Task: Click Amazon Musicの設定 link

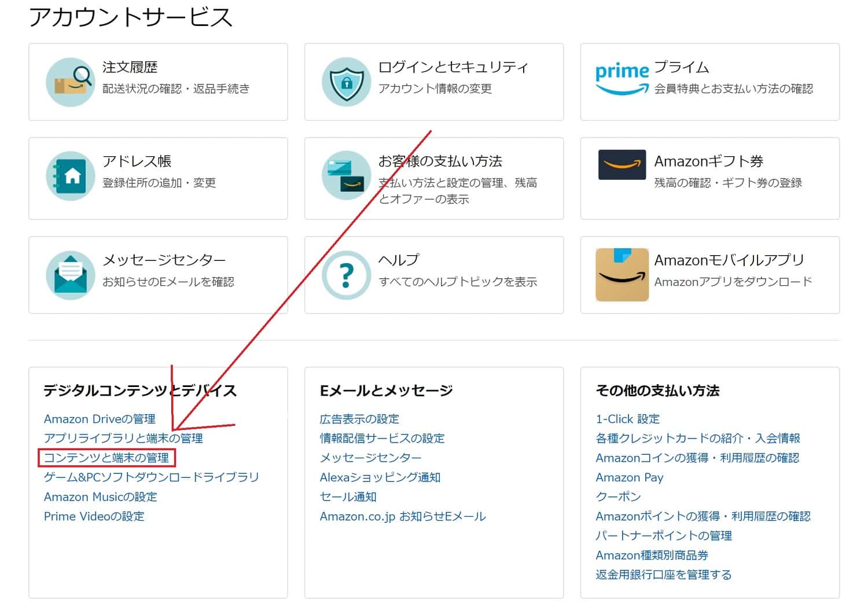Action: (101, 497)
